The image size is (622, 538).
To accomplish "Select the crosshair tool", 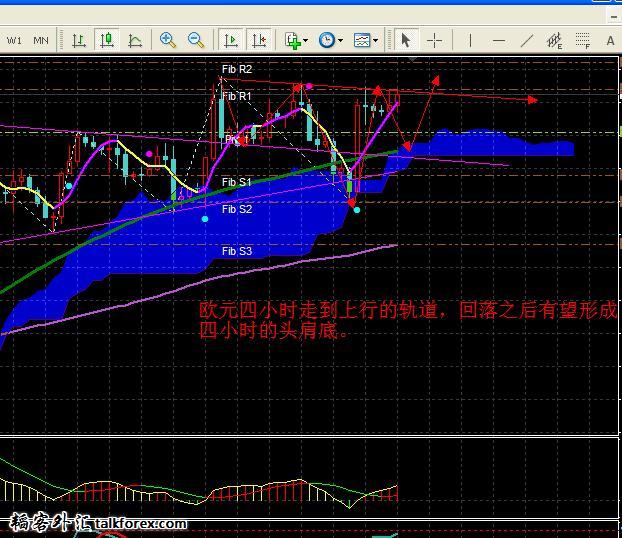I will click(435, 40).
